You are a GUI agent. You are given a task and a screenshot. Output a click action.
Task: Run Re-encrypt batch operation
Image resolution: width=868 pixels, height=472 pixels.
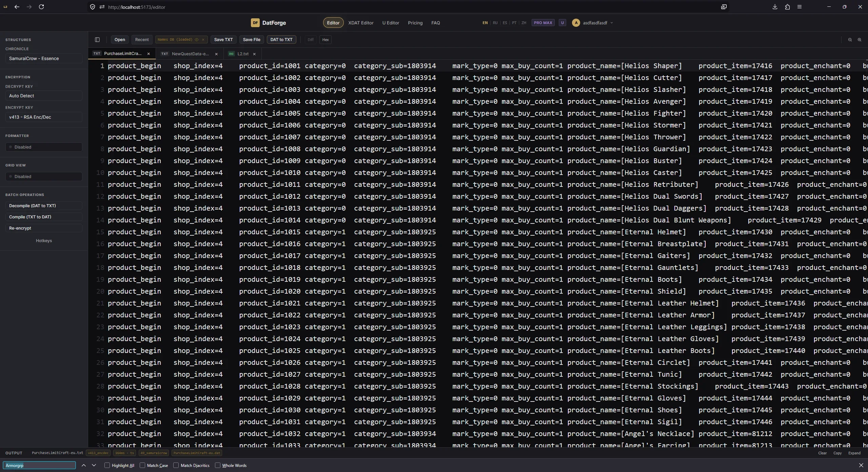[44, 228]
